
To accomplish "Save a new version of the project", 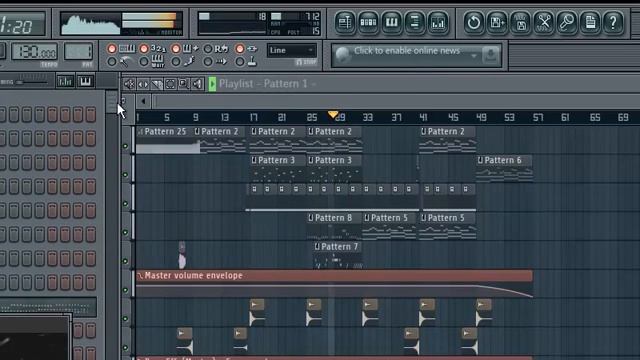I will (x=497, y=22).
